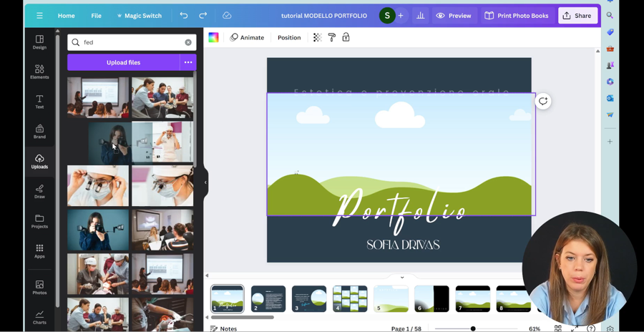Viewport: 644px width, 332px height.
Task: Open the hamburger main menu
Action: (39, 16)
